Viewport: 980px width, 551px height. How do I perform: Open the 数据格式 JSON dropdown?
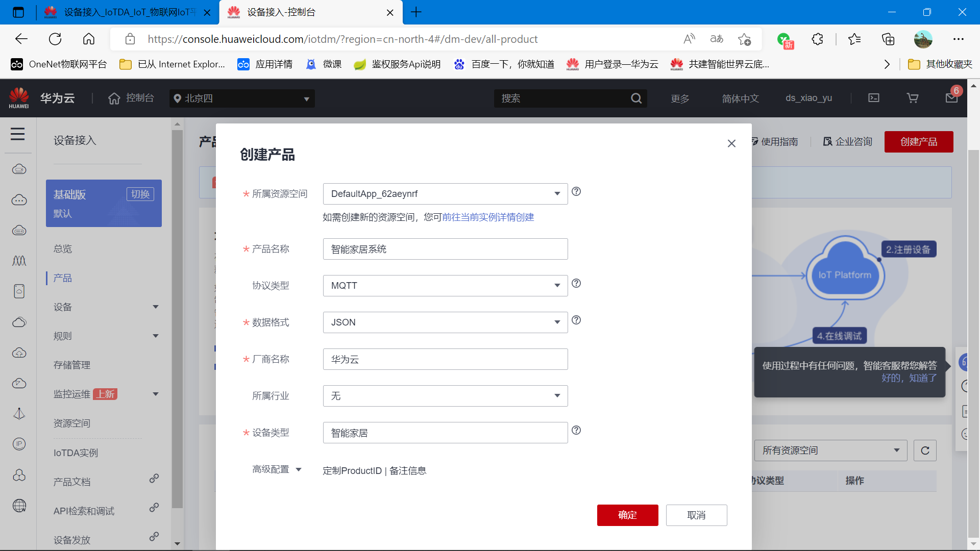pos(445,322)
